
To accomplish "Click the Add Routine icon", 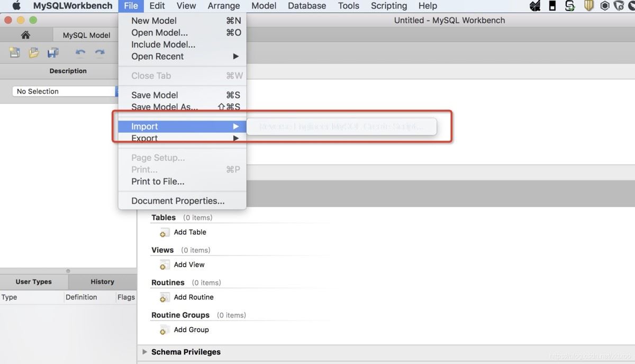I will point(165,297).
